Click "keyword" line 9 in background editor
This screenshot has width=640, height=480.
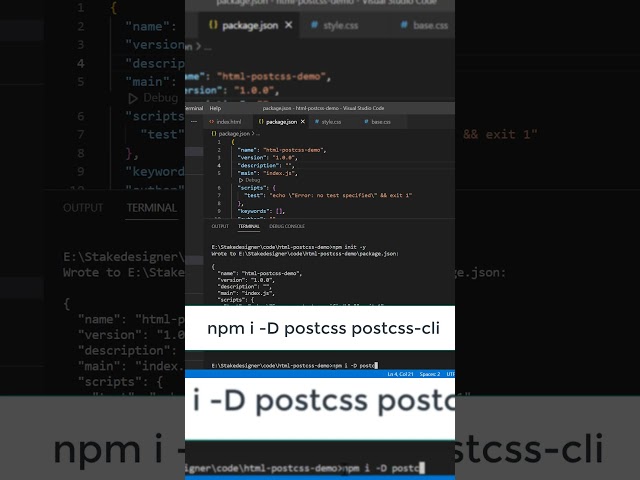point(155,171)
